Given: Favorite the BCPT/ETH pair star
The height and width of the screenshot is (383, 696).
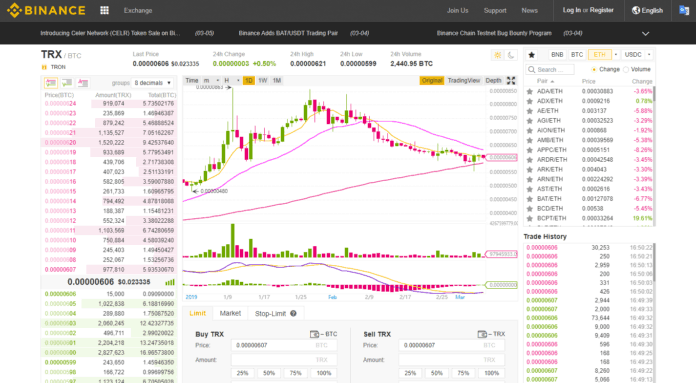Looking at the screenshot, I should (530, 218).
